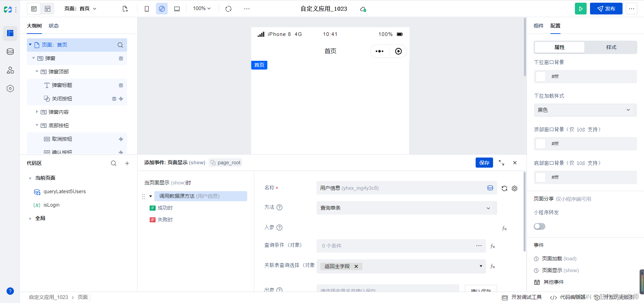
Task: Open the 关联表查询选择 dropdown arrow
Action: 481,266
